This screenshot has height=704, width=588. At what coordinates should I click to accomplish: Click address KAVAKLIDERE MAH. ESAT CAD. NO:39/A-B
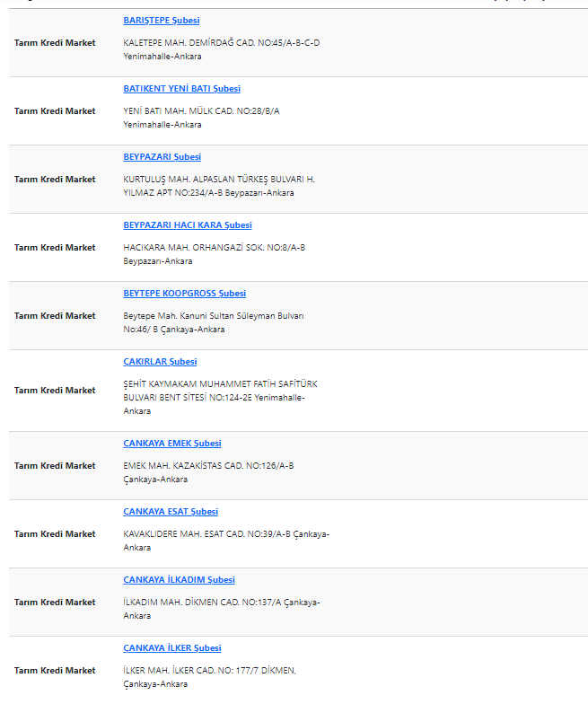(x=206, y=534)
